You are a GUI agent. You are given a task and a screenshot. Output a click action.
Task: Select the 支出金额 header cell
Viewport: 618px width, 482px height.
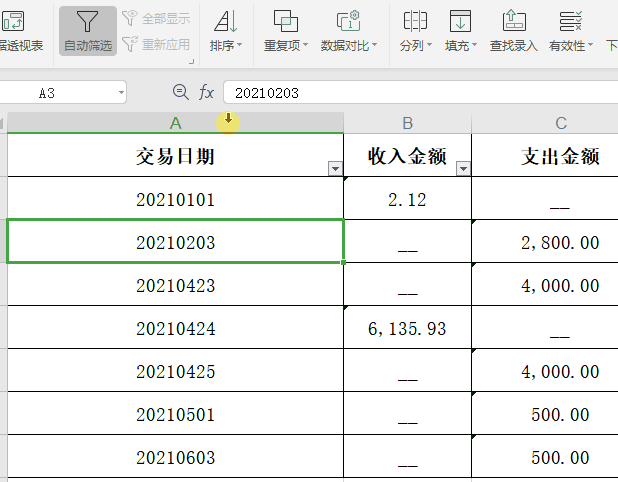pos(545,155)
